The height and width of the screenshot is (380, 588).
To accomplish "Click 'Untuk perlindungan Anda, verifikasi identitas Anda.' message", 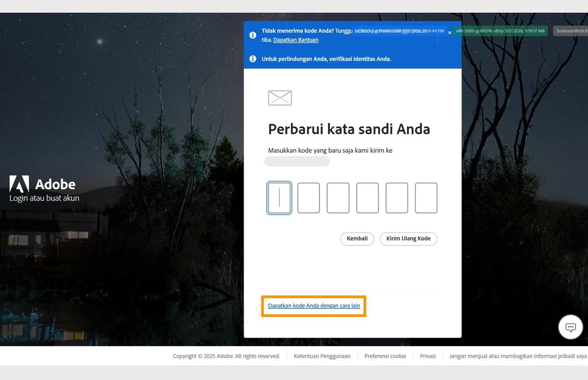I will (x=326, y=59).
